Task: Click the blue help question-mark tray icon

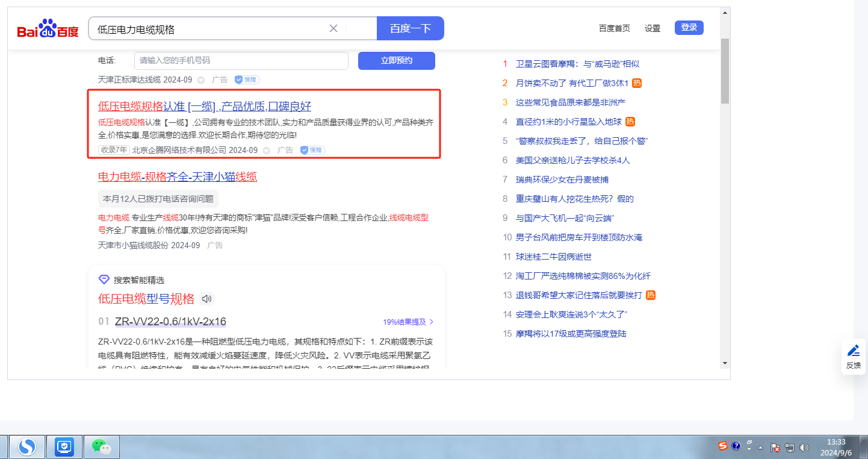Action: coord(736,446)
